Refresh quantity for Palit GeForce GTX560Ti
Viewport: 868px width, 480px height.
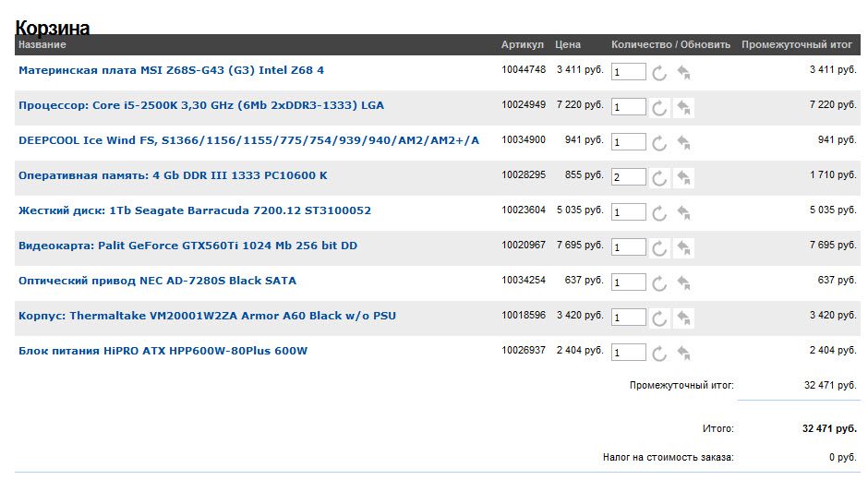click(x=658, y=248)
